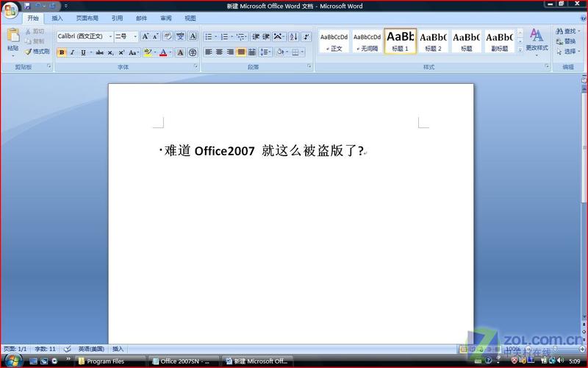
Task: Open Program Files window from taskbar
Action: [110, 361]
